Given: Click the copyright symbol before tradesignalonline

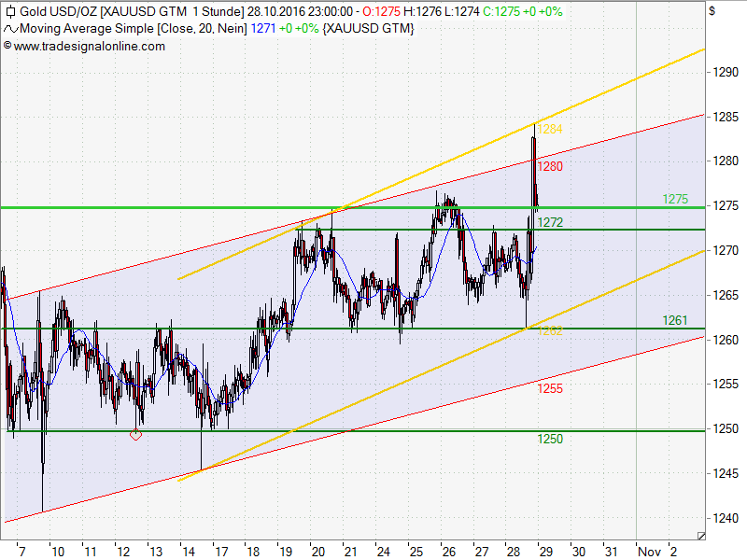Looking at the screenshot, I should pyautogui.click(x=7, y=46).
